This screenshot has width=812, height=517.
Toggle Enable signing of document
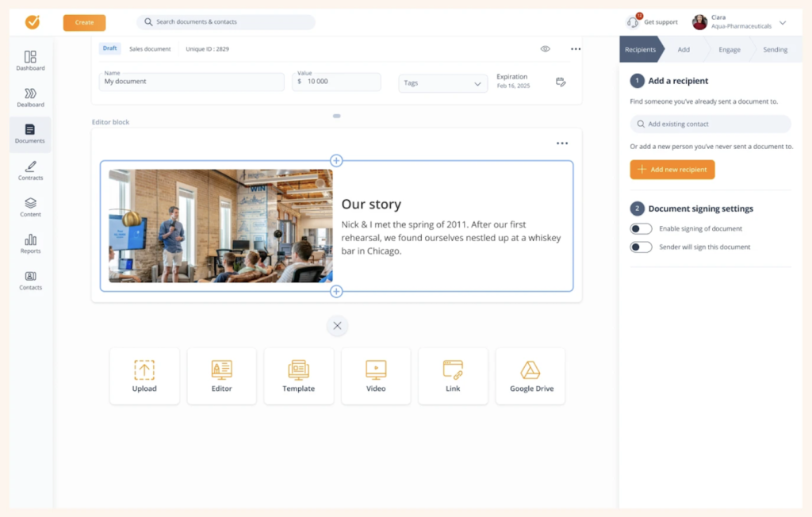point(641,229)
